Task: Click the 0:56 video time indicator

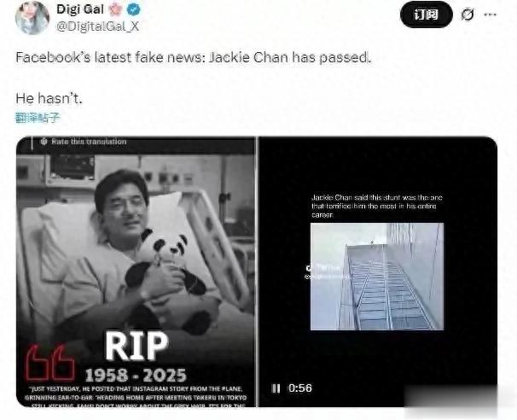Action: pos(300,388)
